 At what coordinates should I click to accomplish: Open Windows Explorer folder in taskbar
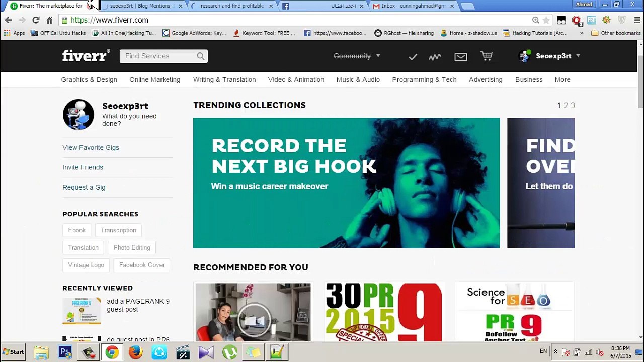tap(41, 352)
